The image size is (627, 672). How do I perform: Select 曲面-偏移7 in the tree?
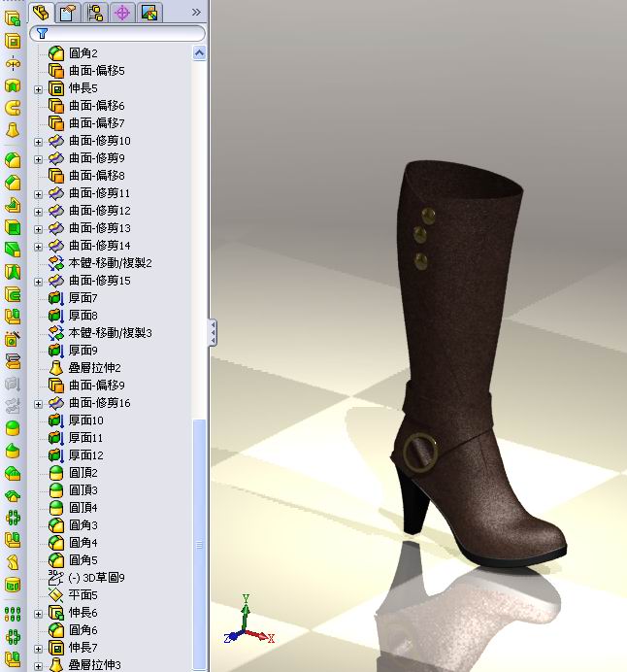point(97,123)
